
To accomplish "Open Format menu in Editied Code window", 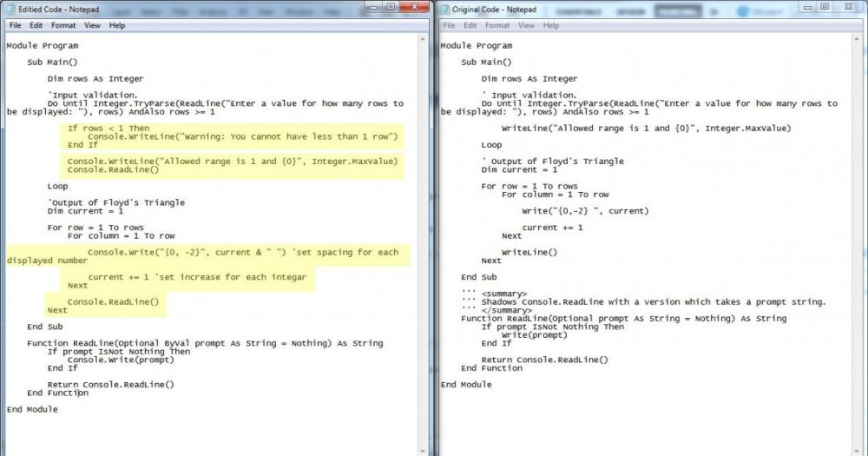I will coord(63,25).
